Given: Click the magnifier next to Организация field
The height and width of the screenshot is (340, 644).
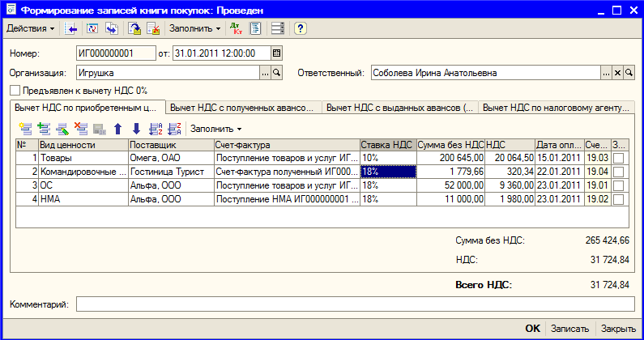Looking at the screenshot, I should click(277, 73).
